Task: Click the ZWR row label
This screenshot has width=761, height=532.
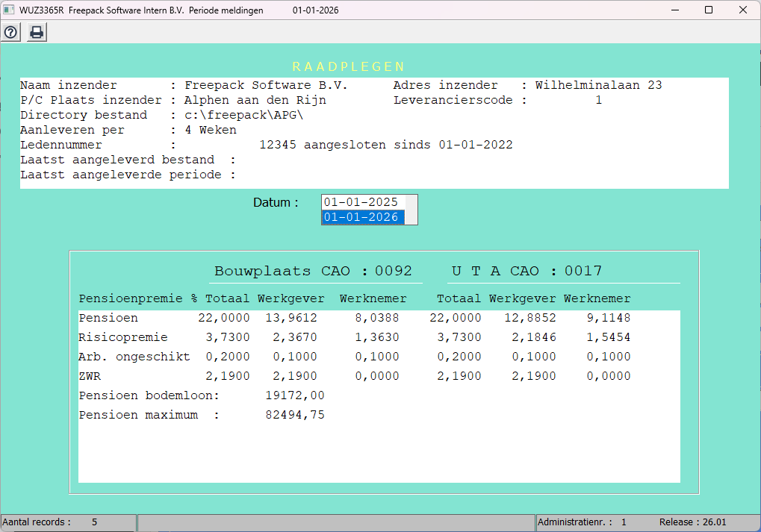Action: click(90, 376)
